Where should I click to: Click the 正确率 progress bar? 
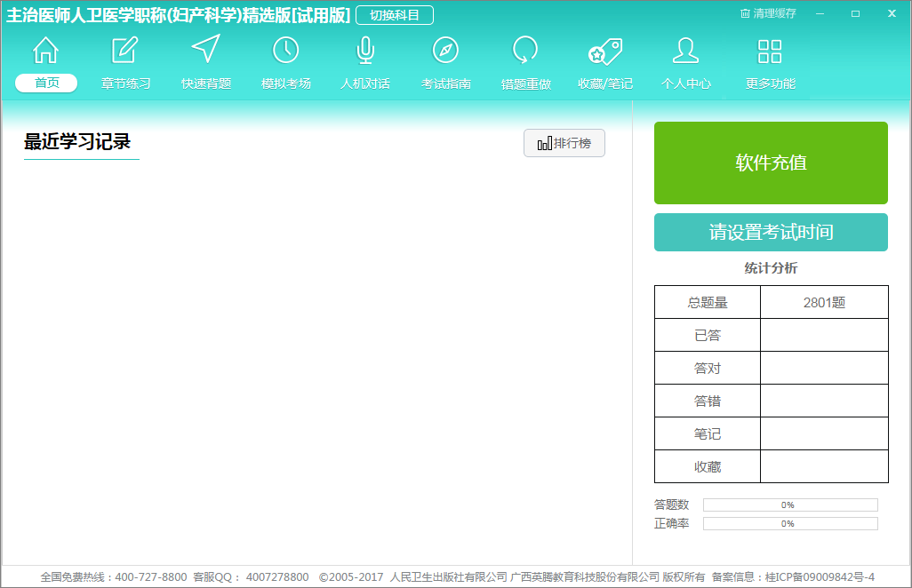790,523
